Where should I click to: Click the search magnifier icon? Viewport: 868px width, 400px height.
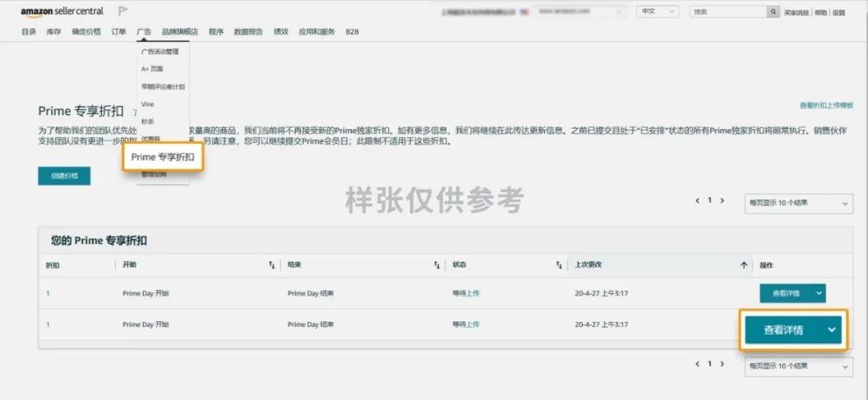773,11
